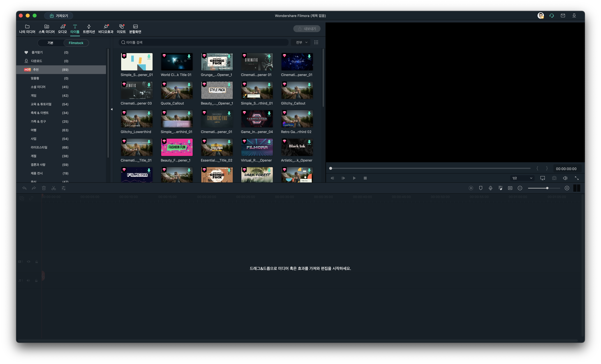
Task: Click the 가져오기 import button
Action: click(x=59, y=16)
